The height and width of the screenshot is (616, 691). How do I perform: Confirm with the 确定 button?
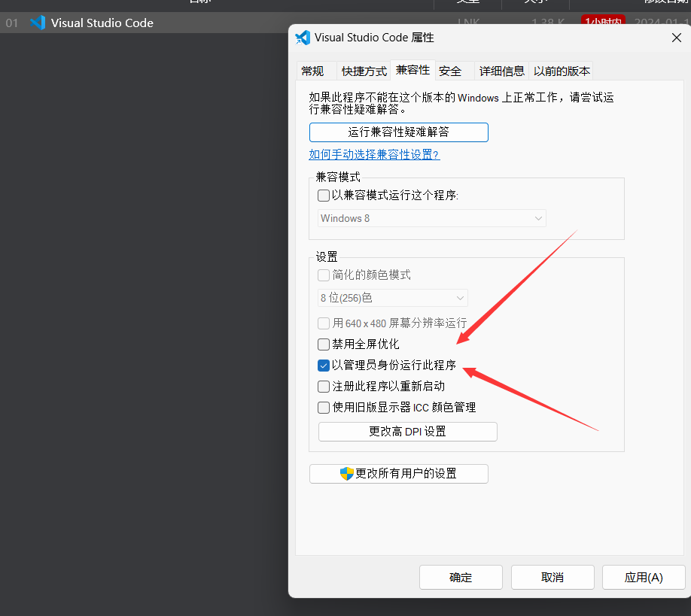click(461, 577)
